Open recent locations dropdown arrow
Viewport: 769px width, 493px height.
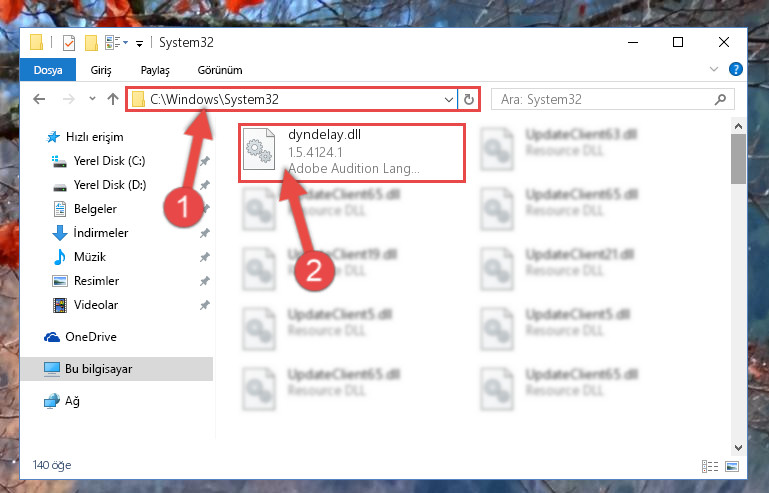click(x=92, y=99)
